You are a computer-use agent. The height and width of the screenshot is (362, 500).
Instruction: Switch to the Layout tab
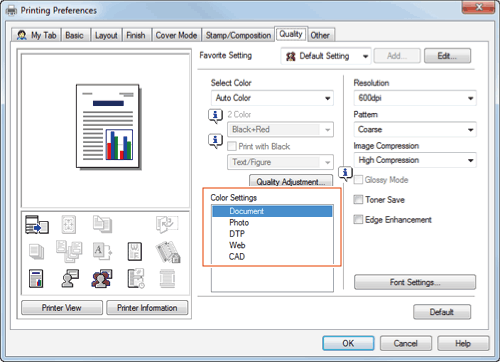coord(106,35)
